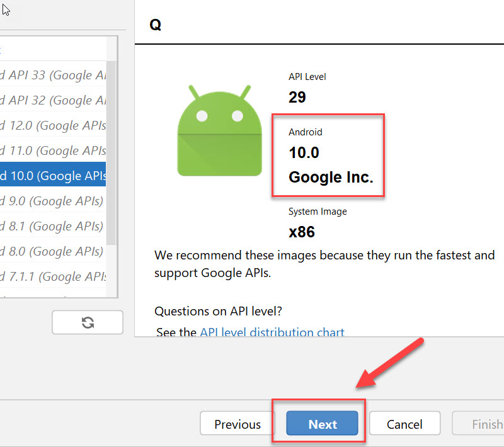Select the 7.1.1 (Google APIs) row
This screenshot has width=504, height=447.
point(53,276)
